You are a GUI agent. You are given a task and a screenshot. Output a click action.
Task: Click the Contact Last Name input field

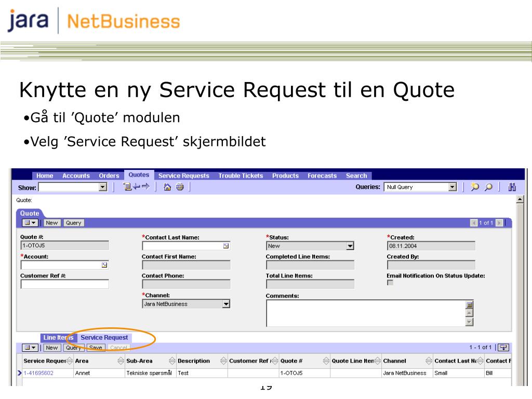pos(187,246)
